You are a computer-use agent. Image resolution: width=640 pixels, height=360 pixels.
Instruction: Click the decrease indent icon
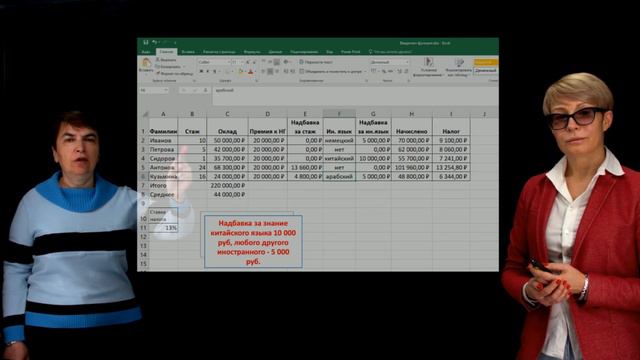coord(286,71)
